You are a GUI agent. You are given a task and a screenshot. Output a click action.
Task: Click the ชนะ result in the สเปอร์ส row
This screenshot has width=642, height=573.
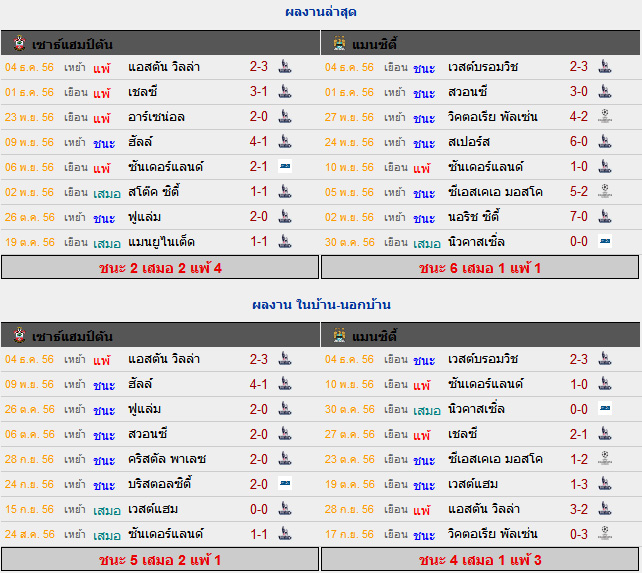click(x=424, y=143)
